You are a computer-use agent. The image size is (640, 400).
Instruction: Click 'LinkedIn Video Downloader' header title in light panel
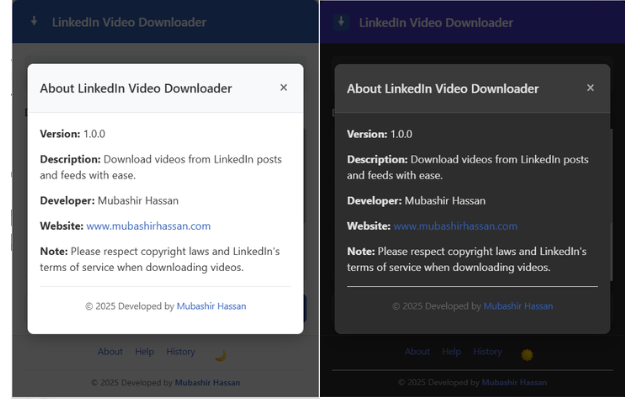pos(129,22)
